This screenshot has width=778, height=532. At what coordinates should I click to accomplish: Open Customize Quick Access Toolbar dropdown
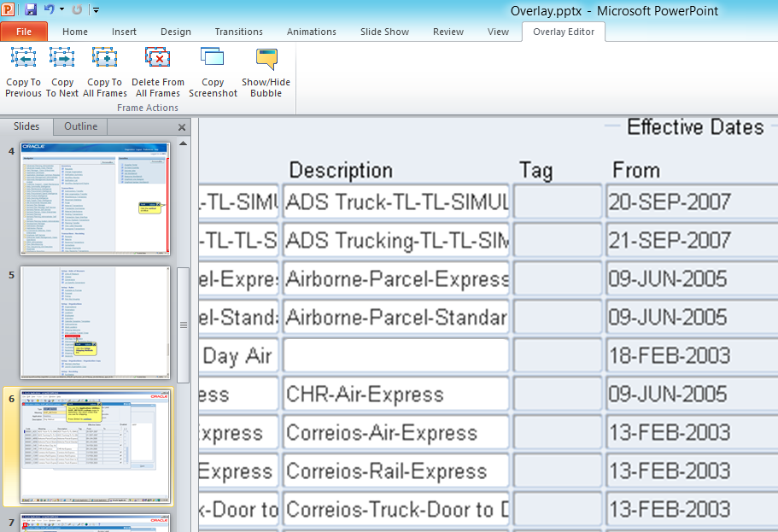[x=96, y=10]
